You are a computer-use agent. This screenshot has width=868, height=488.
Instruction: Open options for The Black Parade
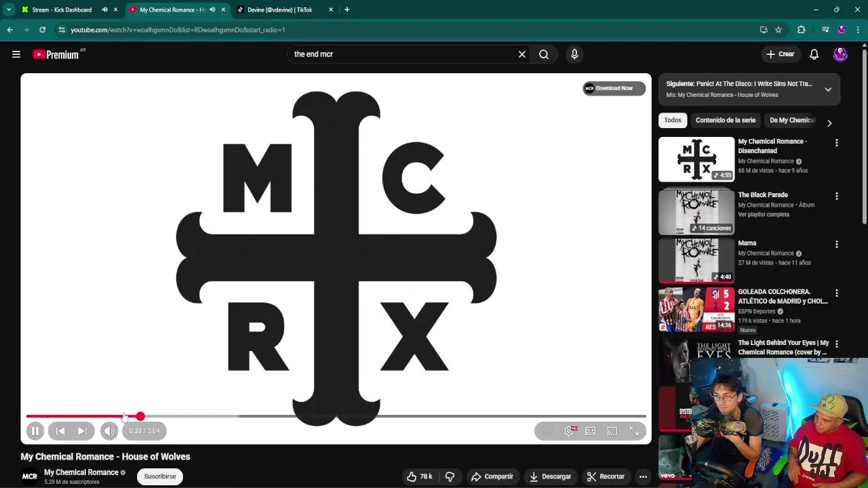click(837, 196)
